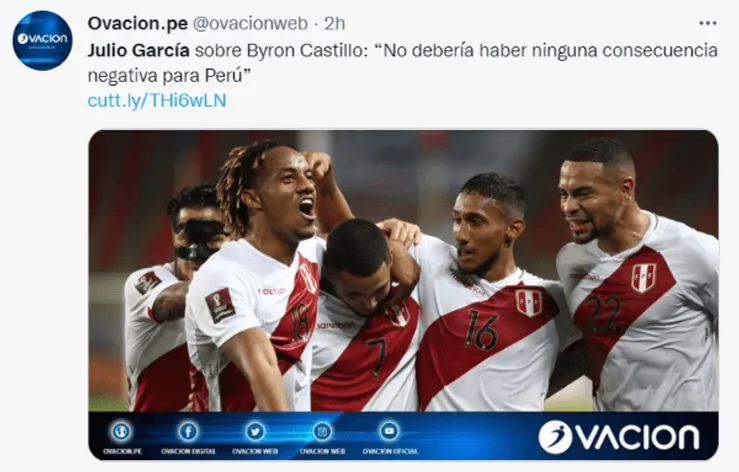
Task: Open the Ovacion profile avatar
Action: pos(42,40)
